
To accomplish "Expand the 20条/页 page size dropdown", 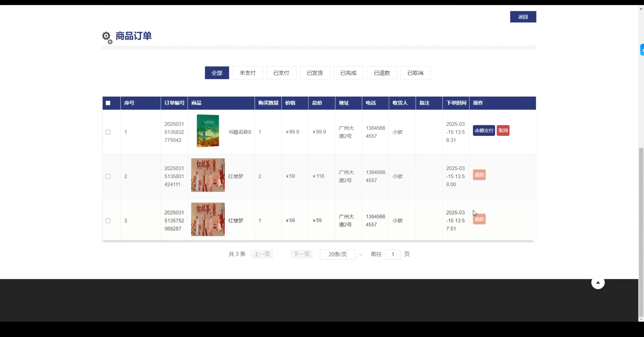I will (337, 255).
